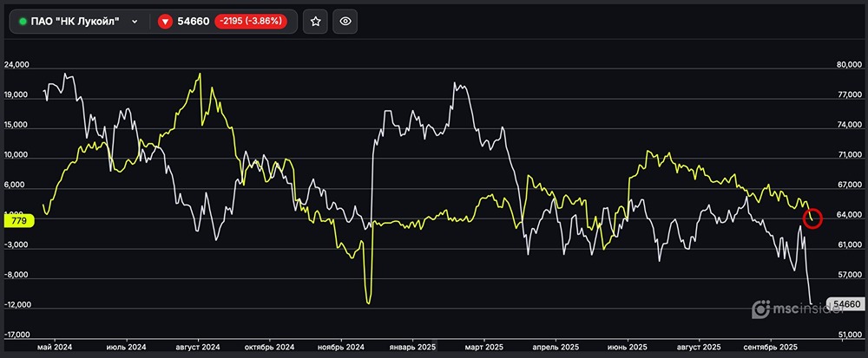The height and width of the screenshot is (358, 868).
Task: Select сентябрь 2025 on the time axis
Action: 773,345
